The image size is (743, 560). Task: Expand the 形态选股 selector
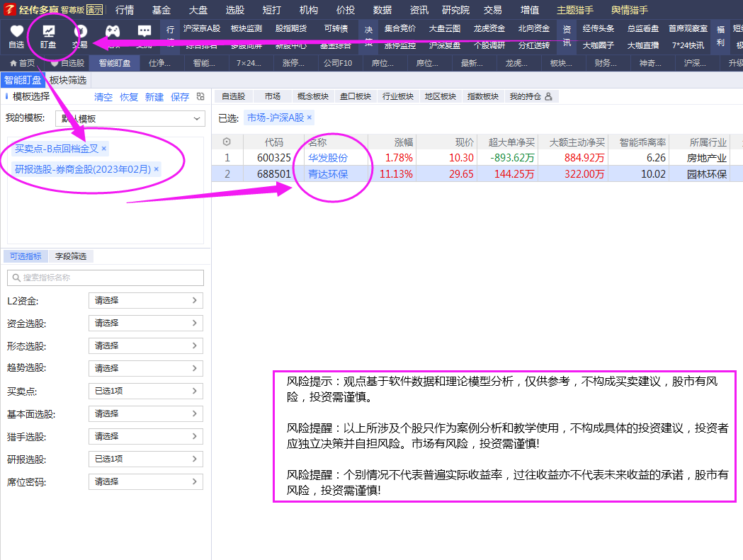click(x=146, y=346)
